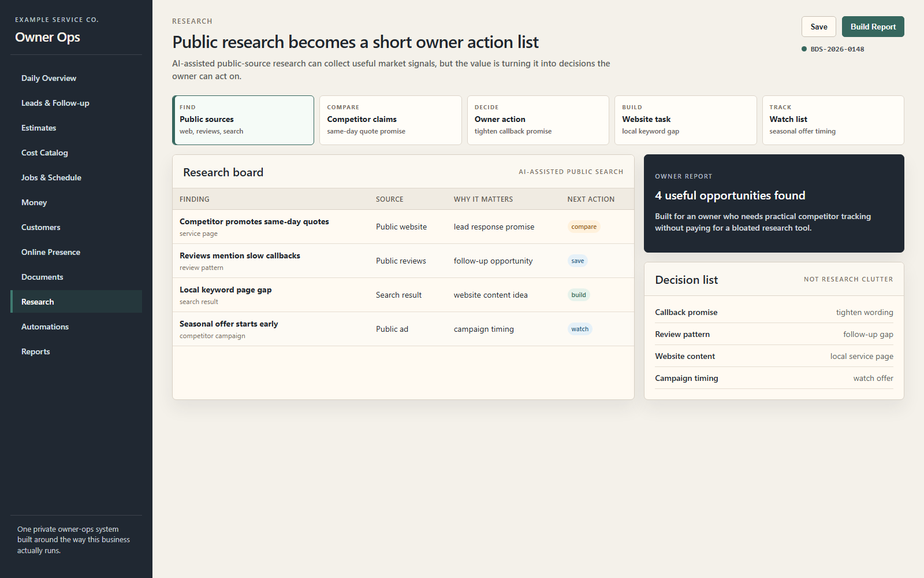Viewport: 924px width, 578px height.
Task: Click 'Reviews mention slow callbacks' finding
Action: [240, 255]
